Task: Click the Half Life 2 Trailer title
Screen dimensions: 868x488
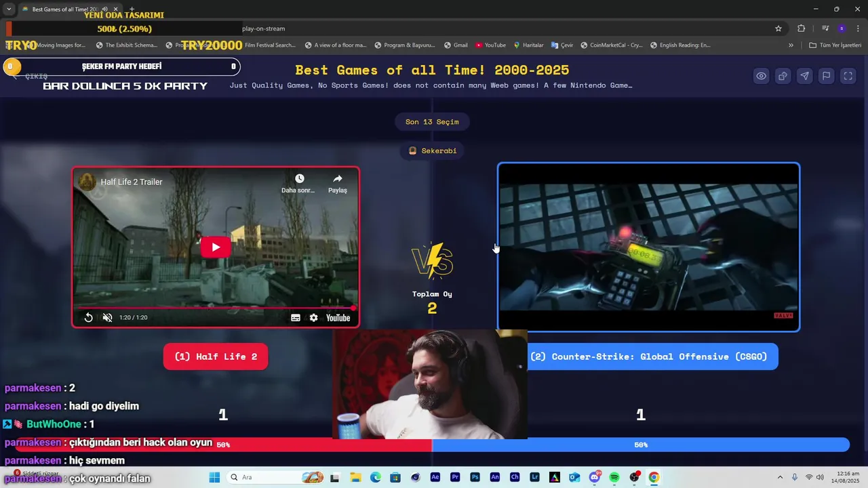Action: click(132, 182)
